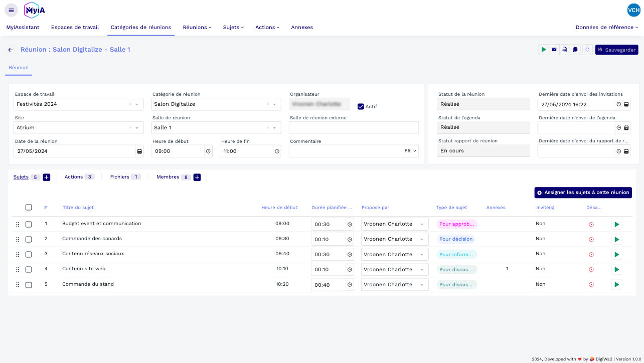This screenshot has width=644, height=363.
Task: Expand the Espace de travail dropdown
Action: (x=137, y=104)
